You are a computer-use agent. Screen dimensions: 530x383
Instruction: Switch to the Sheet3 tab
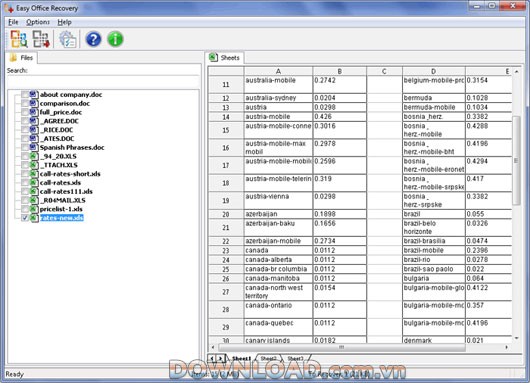point(295,358)
